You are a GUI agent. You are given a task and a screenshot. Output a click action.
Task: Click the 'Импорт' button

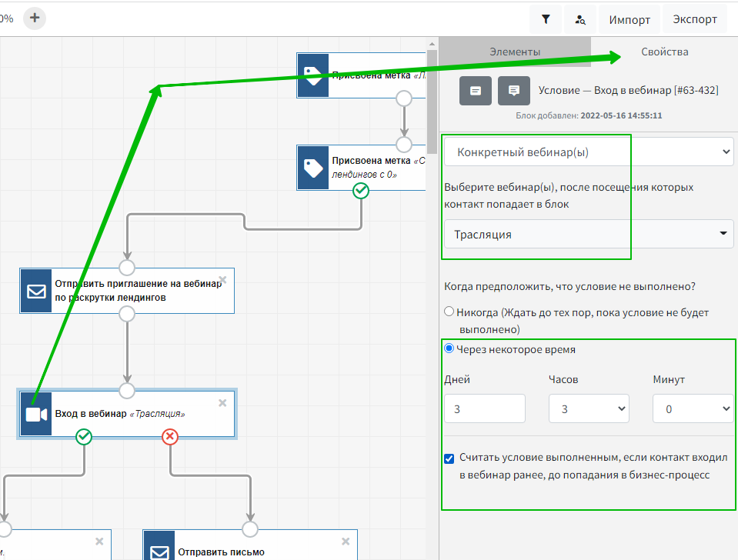click(629, 20)
